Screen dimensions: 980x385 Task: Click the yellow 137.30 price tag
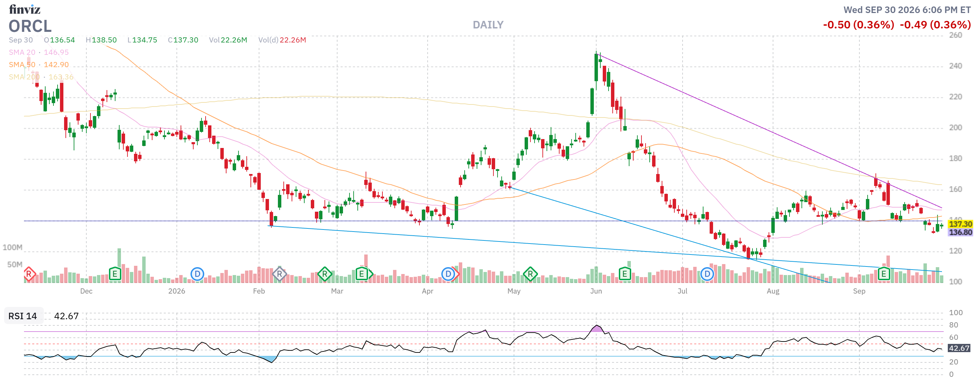[960, 224]
